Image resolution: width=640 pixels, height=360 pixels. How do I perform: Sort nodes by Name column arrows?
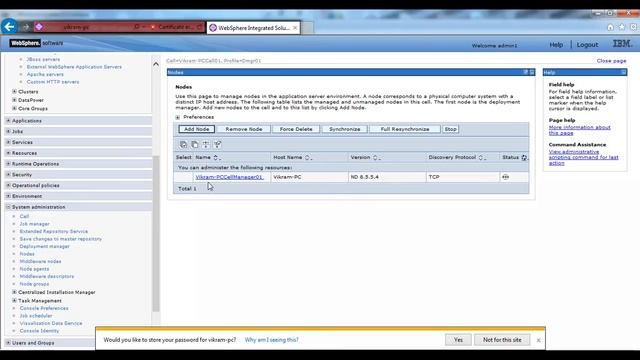click(x=216, y=158)
